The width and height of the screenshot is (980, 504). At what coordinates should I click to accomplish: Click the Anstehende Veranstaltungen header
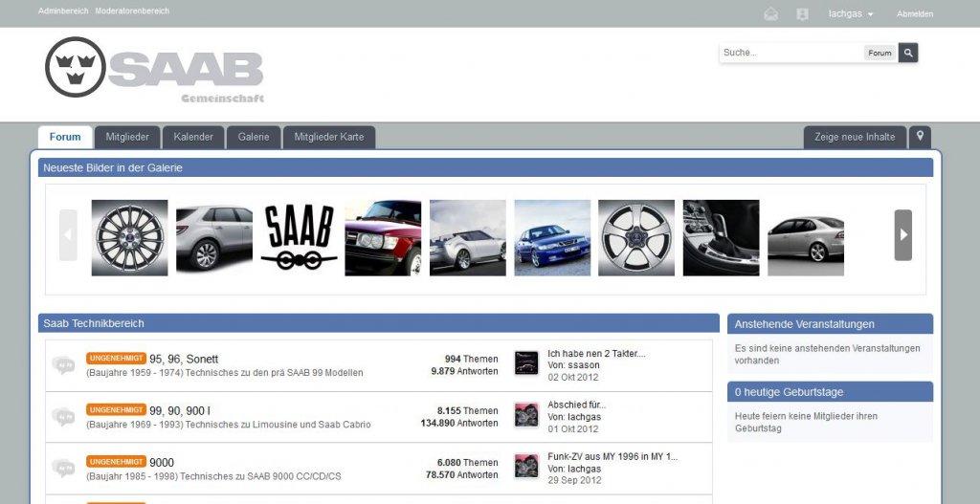pos(830,324)
